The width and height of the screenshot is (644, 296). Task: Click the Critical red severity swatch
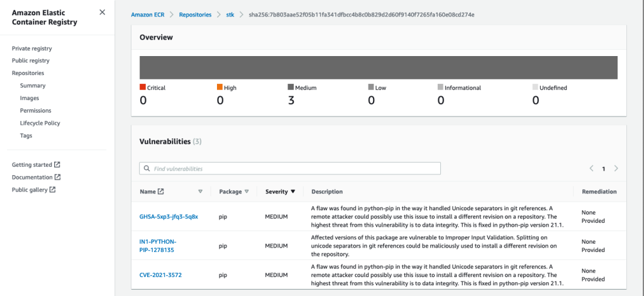pos(143,87)
